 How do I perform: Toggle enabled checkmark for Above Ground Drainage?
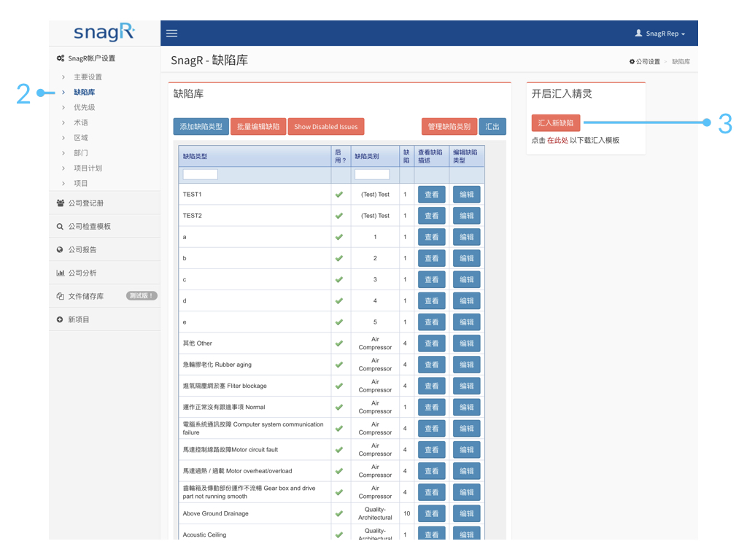point(339,514)
